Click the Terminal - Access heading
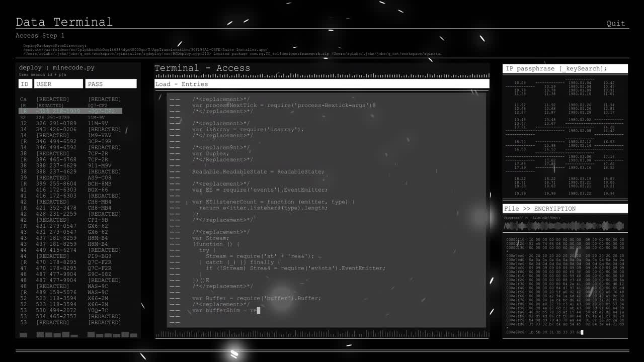The image size is (644, 362). [x=202, y=68]
